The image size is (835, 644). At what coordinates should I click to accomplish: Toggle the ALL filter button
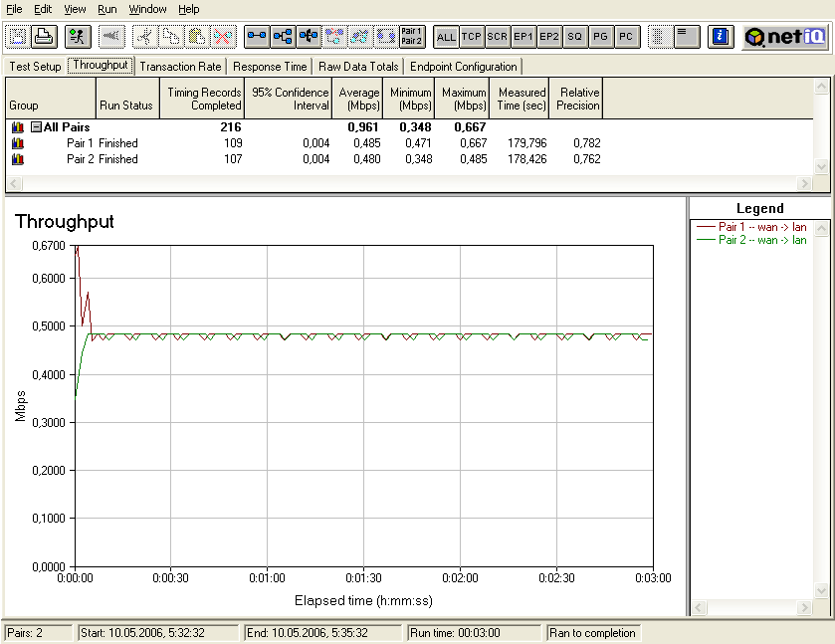click(x=446, y=37)
